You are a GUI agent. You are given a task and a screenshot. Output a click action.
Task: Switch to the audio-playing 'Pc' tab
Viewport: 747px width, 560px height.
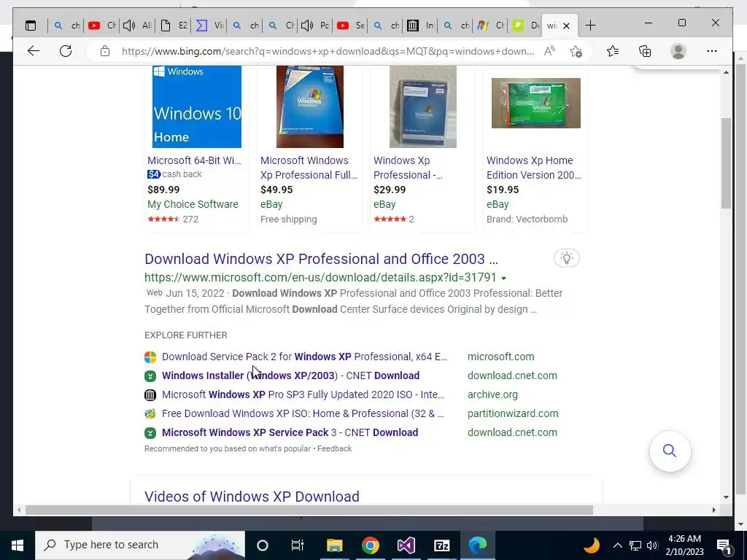click(x=315, y=26)
